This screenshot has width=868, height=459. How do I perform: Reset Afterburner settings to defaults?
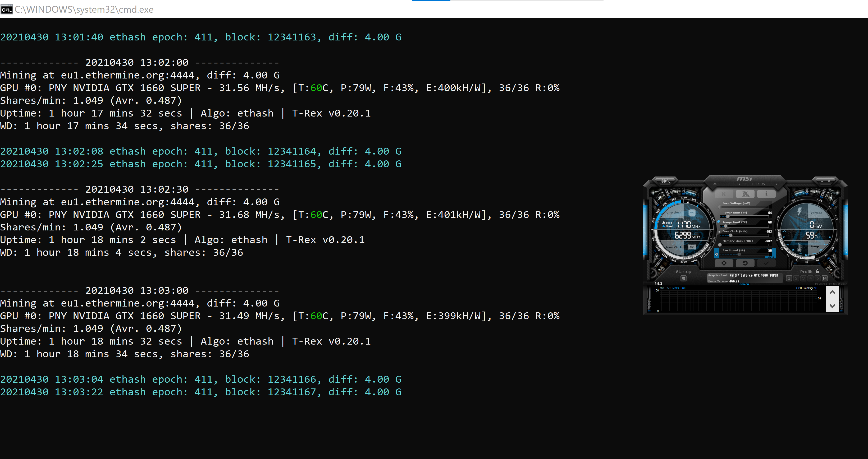click(x=745, y=263)
